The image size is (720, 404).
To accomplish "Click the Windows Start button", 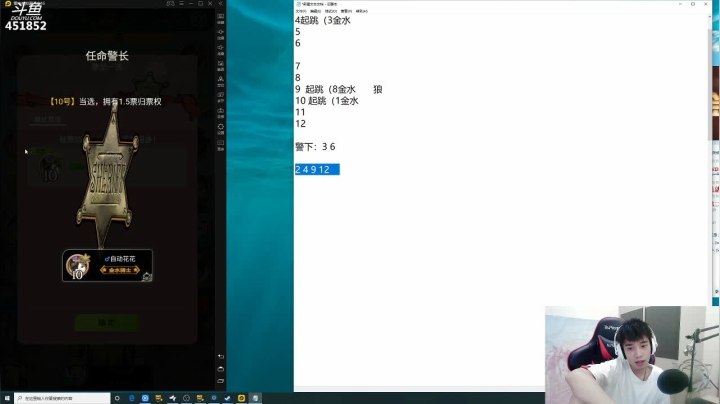I will (x=7, y=398).
